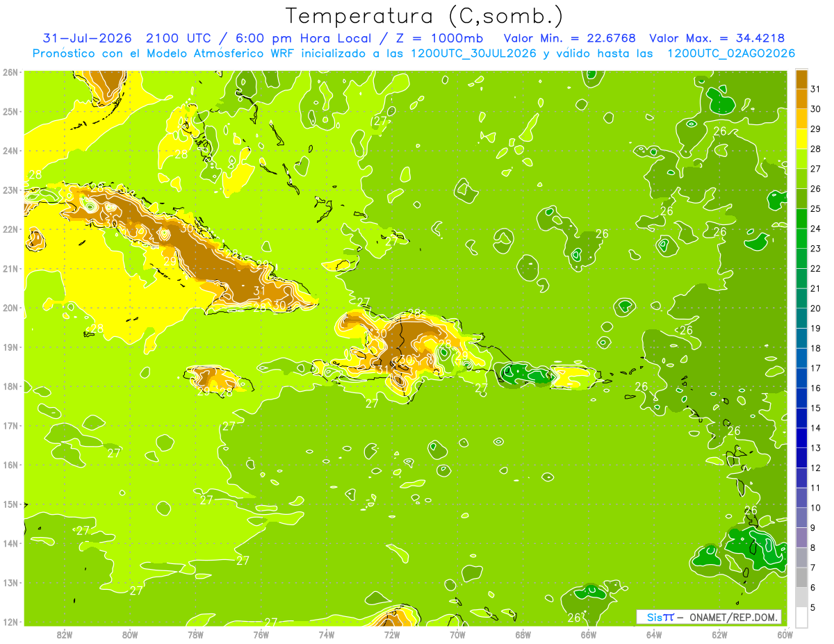Click the "60W" longitude axis label
Image resolution: width=834 pixels, height=644 pixels.
[x=785, y=634]
